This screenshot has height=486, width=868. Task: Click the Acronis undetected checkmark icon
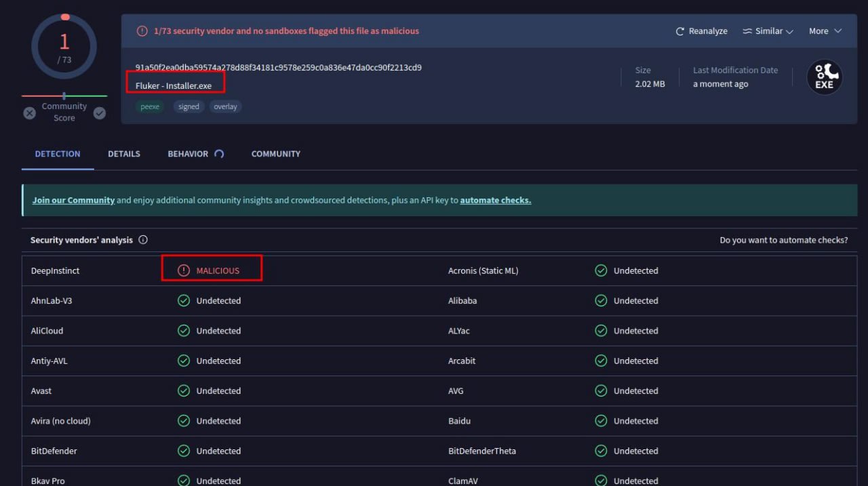coord(601,270)
